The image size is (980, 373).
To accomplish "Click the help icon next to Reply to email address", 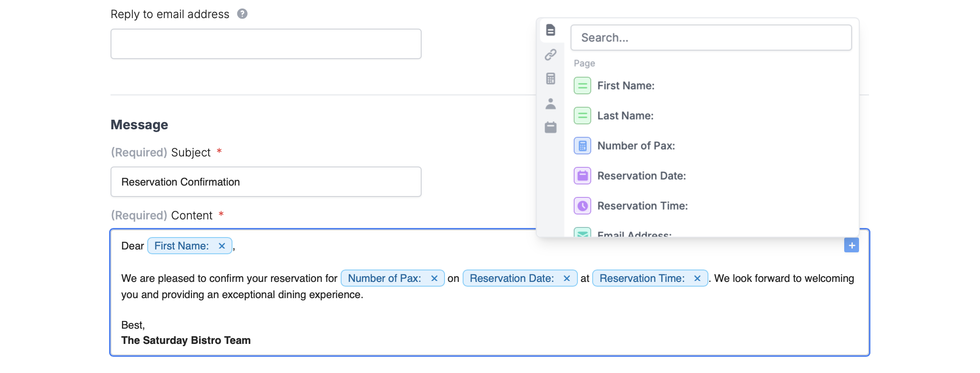I will tap(242, 14).
